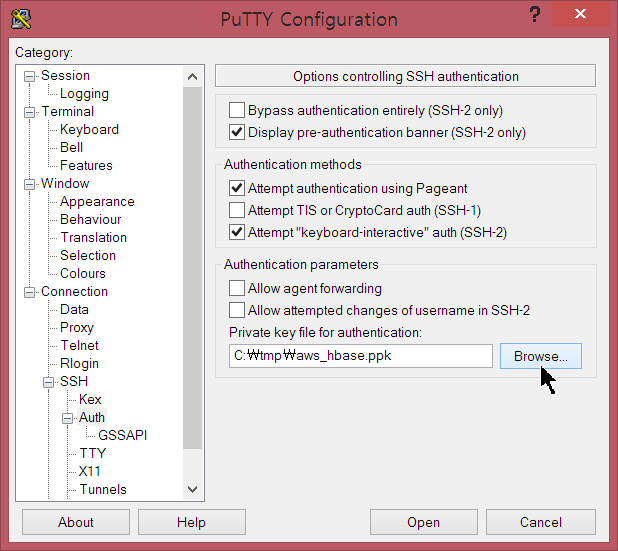Enable Attempt TIS or CryptoCard auth
Viewport: 618px width, 551px height.
(x=236, y=210)
